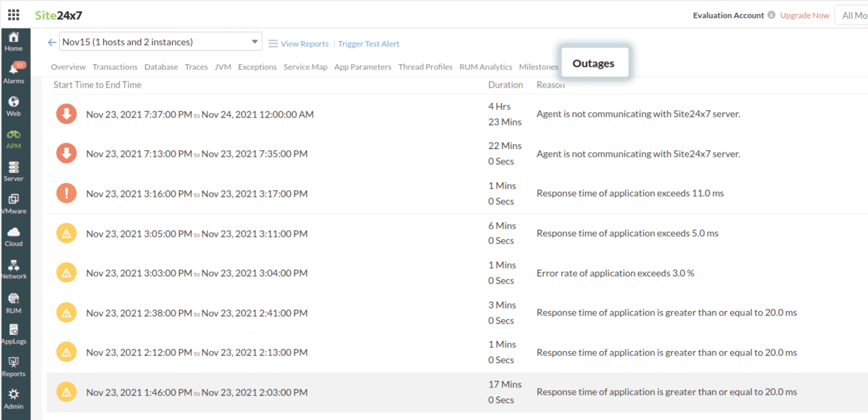Open AppLogs in sidebar
Screen dimensions: 868x420
point(14,334)
